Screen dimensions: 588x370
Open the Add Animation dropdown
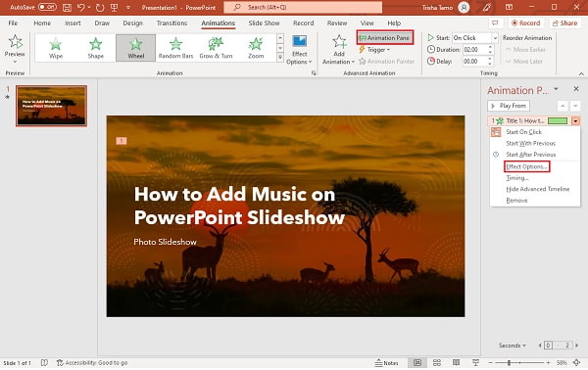pyautogui.click(x=339, y=50)
